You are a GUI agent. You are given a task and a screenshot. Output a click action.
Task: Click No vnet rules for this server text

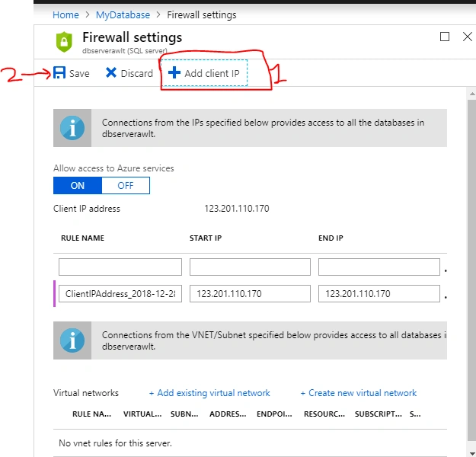[115, 443]
